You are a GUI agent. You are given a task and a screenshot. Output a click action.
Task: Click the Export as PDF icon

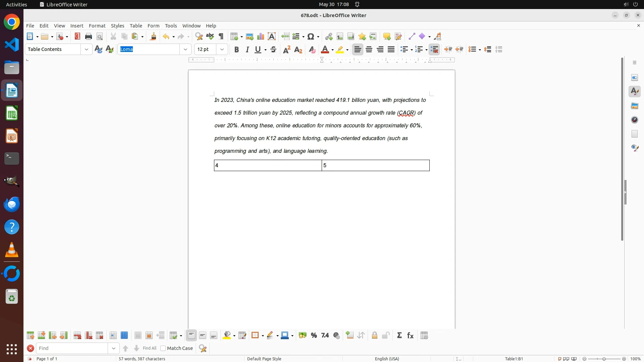[77, 36]
